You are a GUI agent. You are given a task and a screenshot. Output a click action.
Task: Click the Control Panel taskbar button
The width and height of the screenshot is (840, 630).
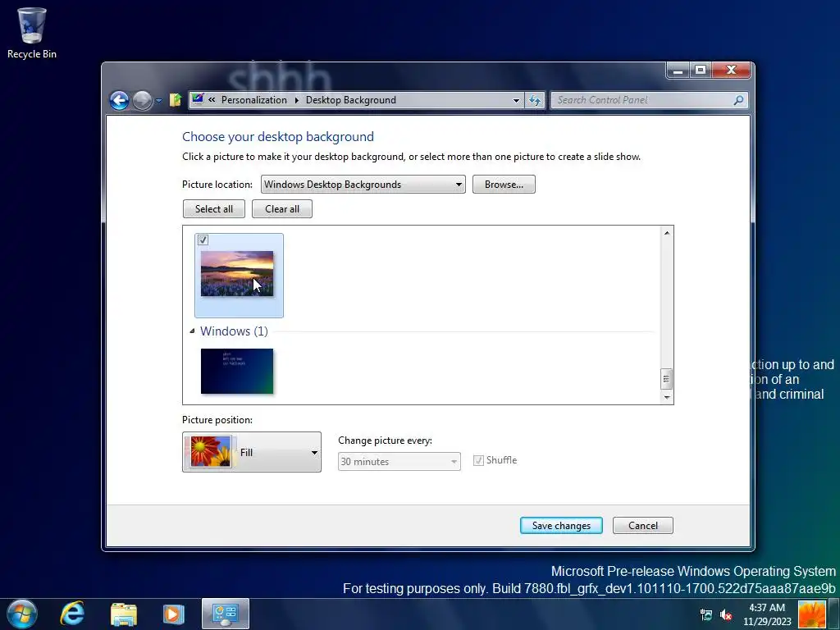(225, 614)
